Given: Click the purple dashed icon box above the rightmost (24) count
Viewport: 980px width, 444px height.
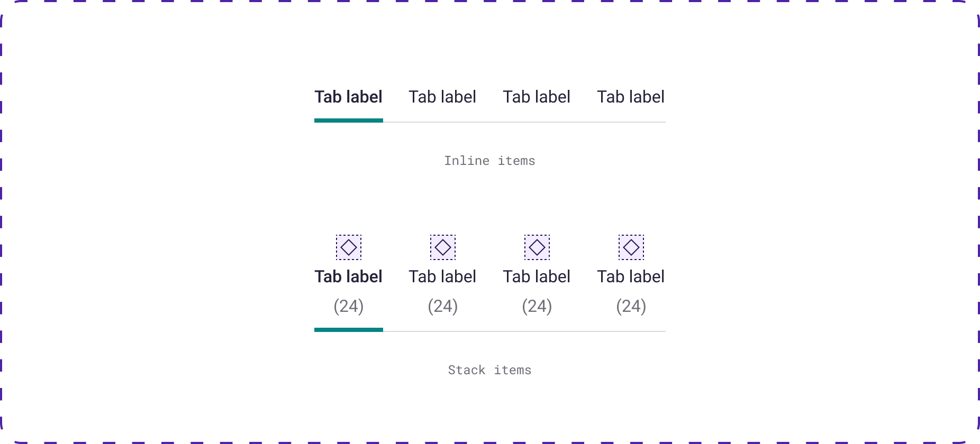Looking at the screenshot, I should [x=631, y=247].
